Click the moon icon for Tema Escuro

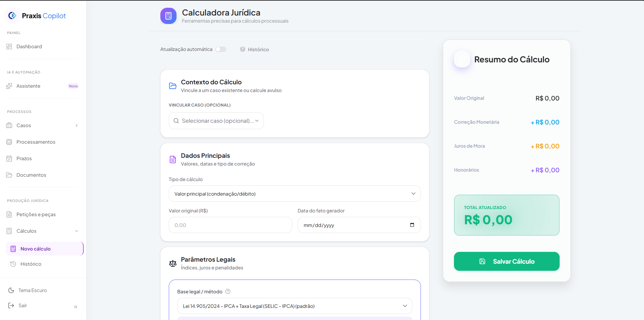pyautogui.click(x=11, y=290)
